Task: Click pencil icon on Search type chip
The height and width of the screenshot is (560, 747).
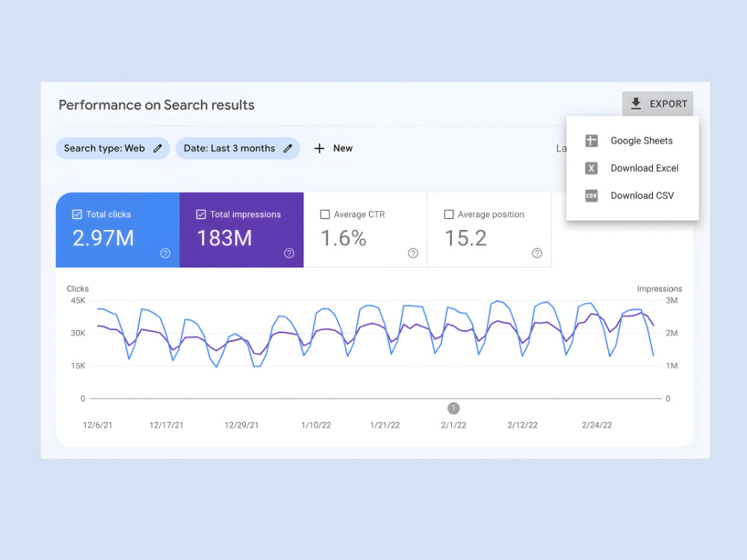Action: [158, 148]
